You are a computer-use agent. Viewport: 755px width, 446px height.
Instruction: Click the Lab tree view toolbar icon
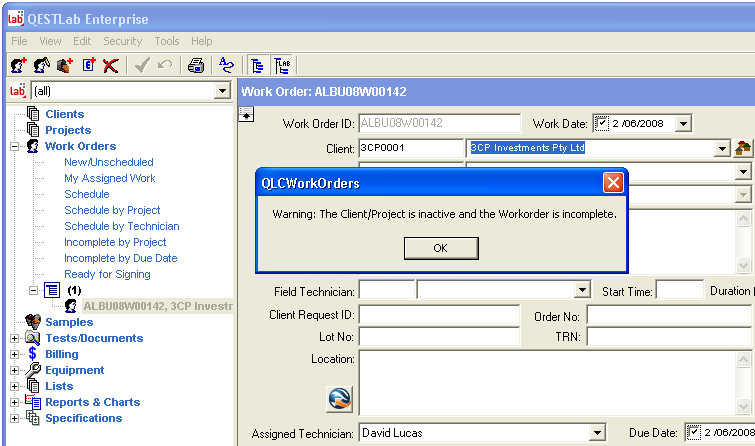coord(282,66)
